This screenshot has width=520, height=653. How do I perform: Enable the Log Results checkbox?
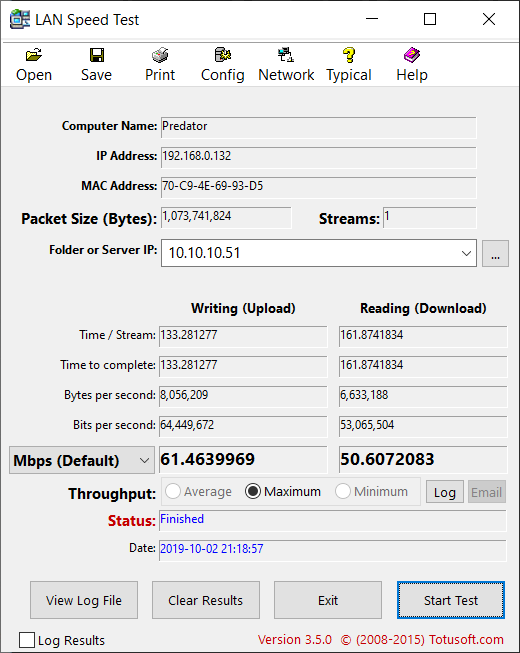tap(27, 640)
